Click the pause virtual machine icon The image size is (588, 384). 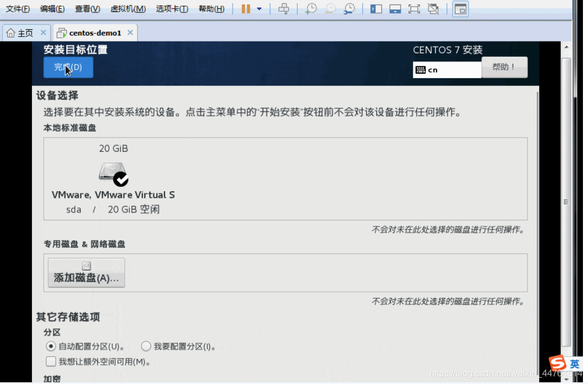tap(245, 8)
